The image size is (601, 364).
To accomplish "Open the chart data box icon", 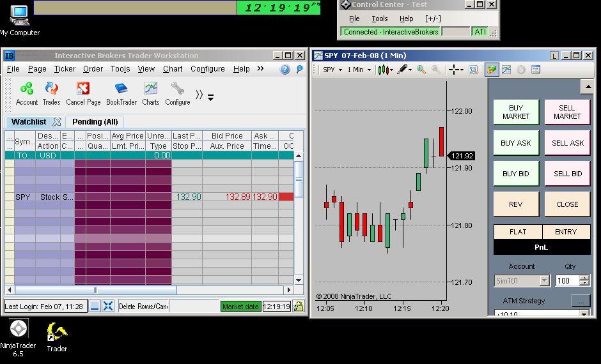I will 473,70.
